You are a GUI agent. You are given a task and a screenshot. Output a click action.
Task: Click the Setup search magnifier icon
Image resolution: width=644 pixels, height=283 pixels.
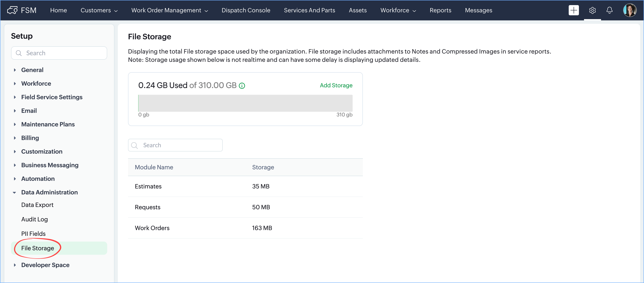pyautogui.click(x=19, y=53)
